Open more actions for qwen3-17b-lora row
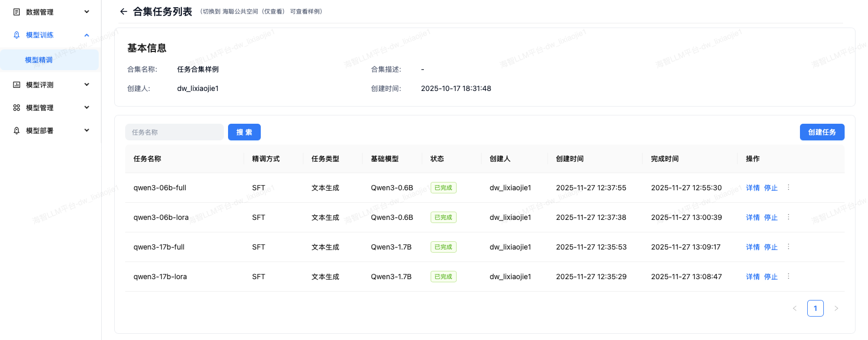 [x=788, y=277]
